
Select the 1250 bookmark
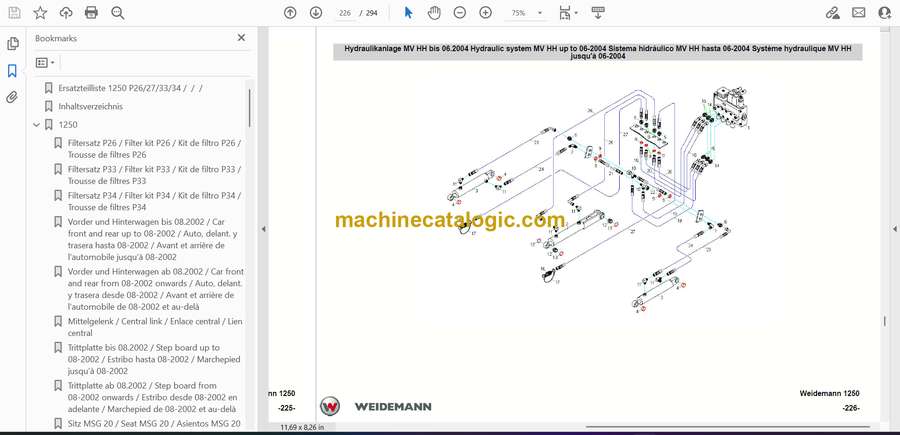[x=68, y=125]
